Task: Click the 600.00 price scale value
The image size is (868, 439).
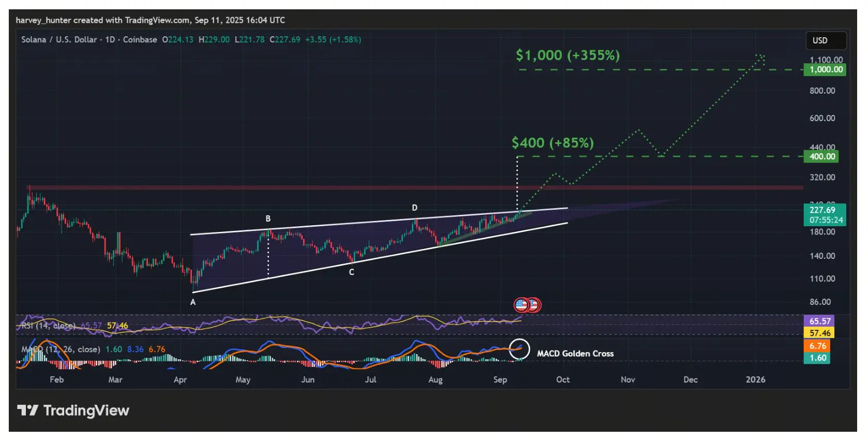Action: click(x=822, y=118)
